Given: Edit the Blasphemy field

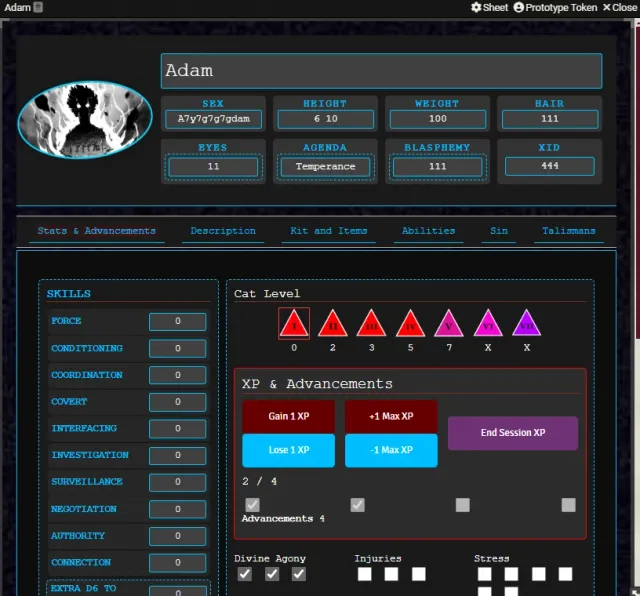Looking at the screenshot, I should tap(438, 167).
